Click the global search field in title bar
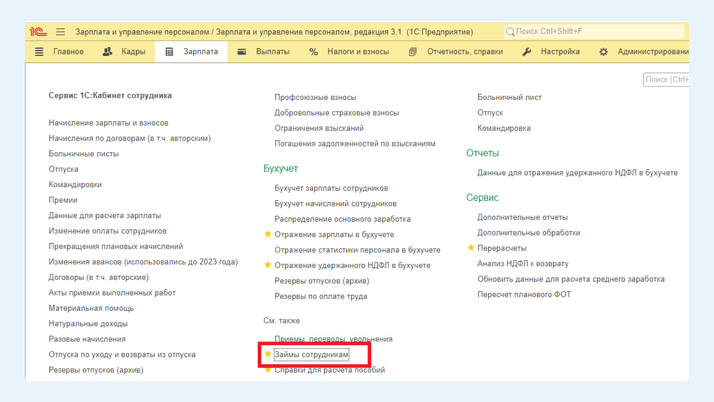714x402 pixels. point(595,32)
